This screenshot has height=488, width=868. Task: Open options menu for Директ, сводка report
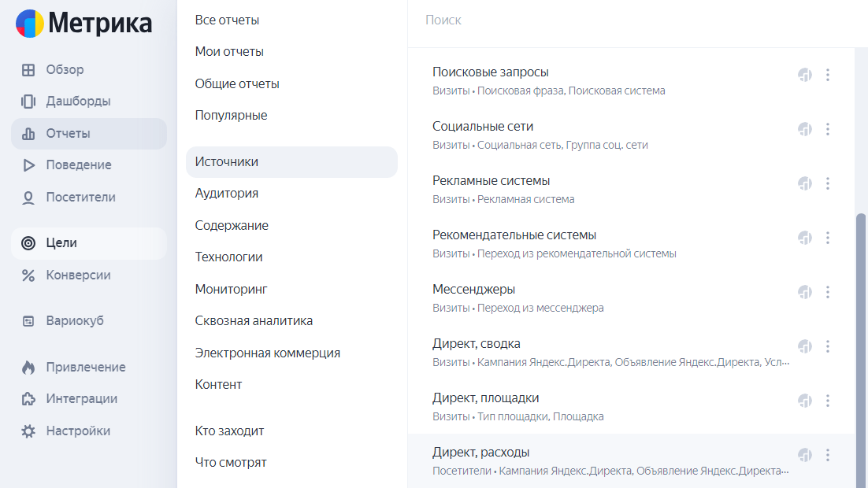(828, 346)
